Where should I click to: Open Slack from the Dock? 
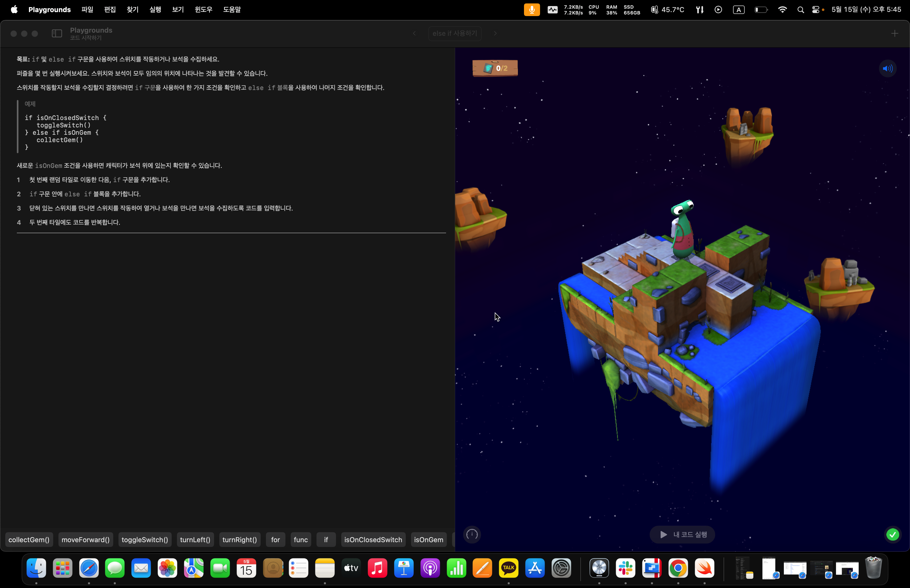pos(626,568)
